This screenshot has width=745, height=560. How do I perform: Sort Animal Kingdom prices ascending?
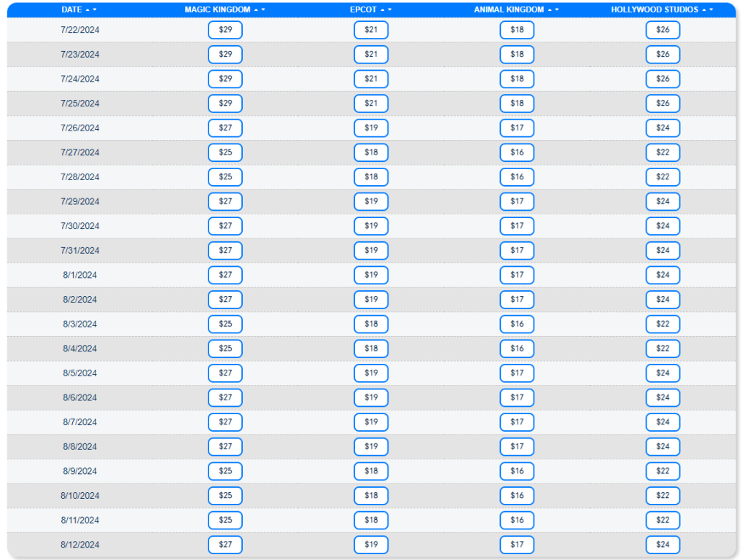(x=550, y=10)
